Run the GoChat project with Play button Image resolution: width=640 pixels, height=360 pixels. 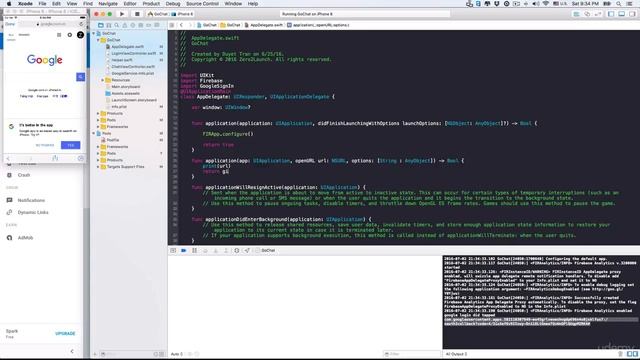pos(122,14)
